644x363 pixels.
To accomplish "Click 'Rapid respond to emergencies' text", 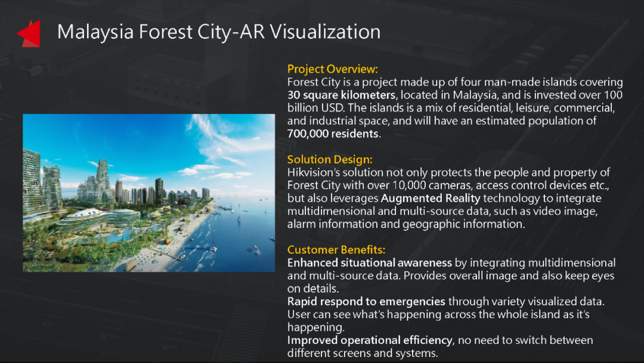I will point(366,302).
